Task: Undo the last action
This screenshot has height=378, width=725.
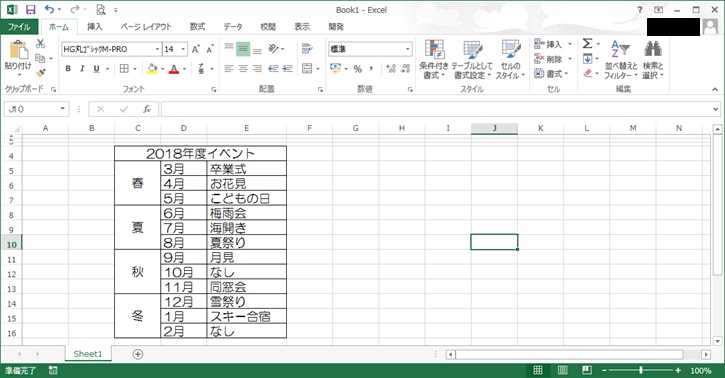Action: pos(49,9)
